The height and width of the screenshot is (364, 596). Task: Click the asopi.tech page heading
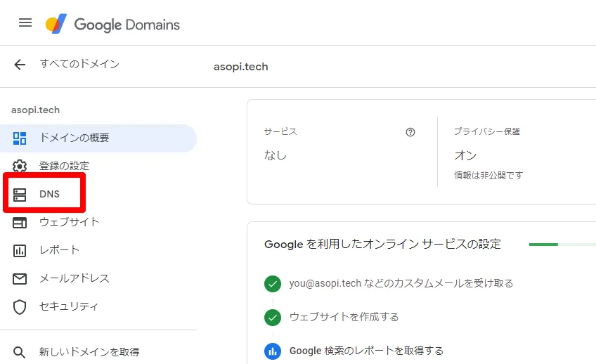pos(241,67)
